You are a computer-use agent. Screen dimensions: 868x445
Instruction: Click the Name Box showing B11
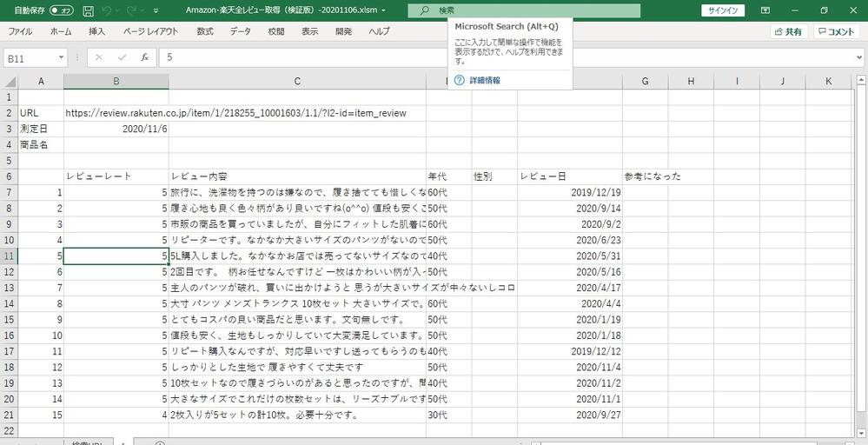29,57
